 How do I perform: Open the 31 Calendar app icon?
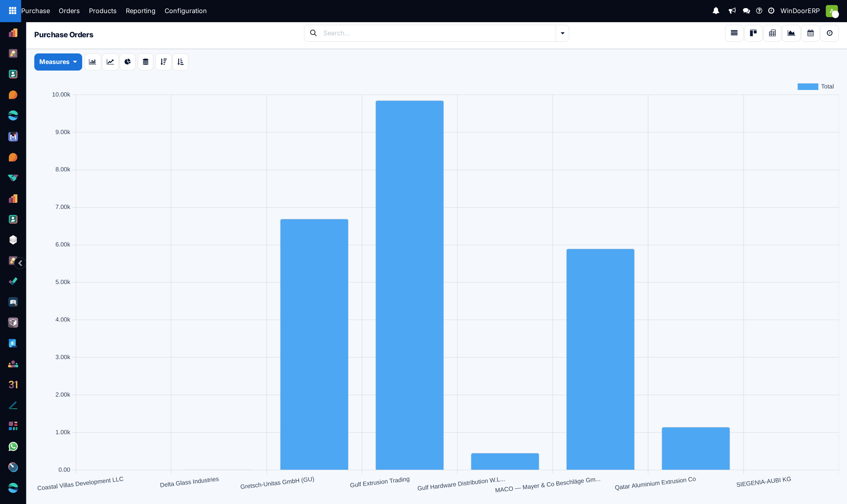13,385
